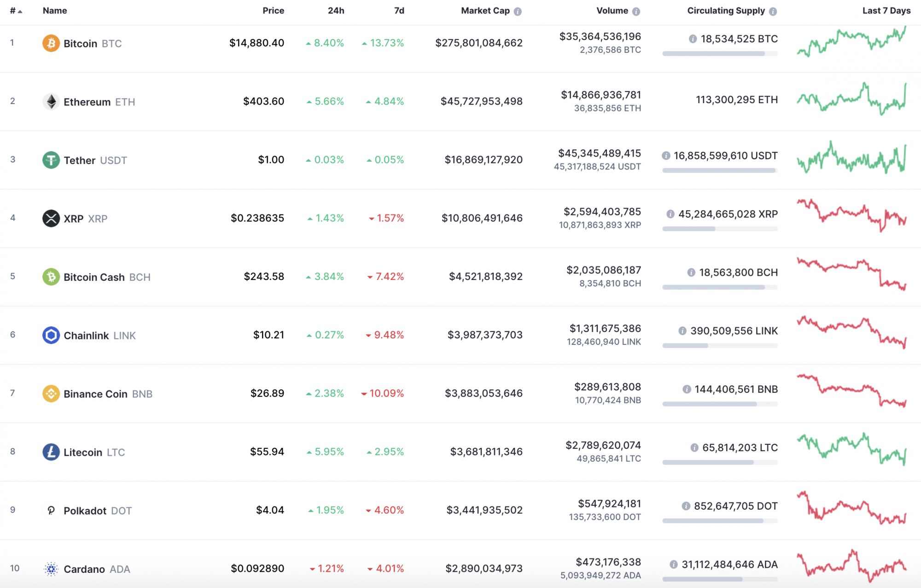Sort by Name column header

(x=55, y=11)
